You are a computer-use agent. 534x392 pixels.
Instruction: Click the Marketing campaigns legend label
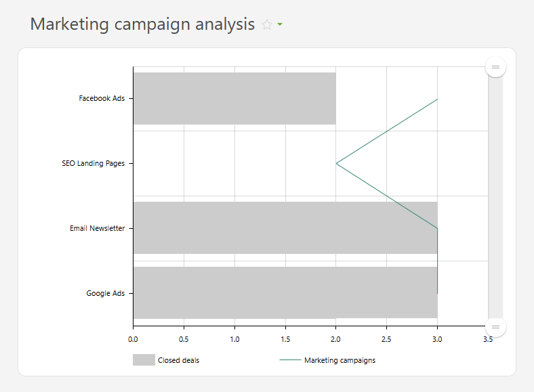point(340,360)
